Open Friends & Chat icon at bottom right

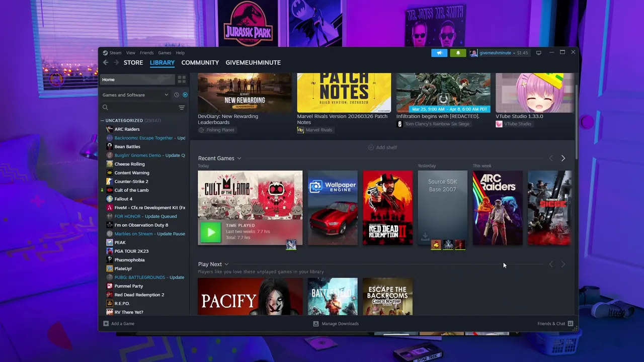571,324
